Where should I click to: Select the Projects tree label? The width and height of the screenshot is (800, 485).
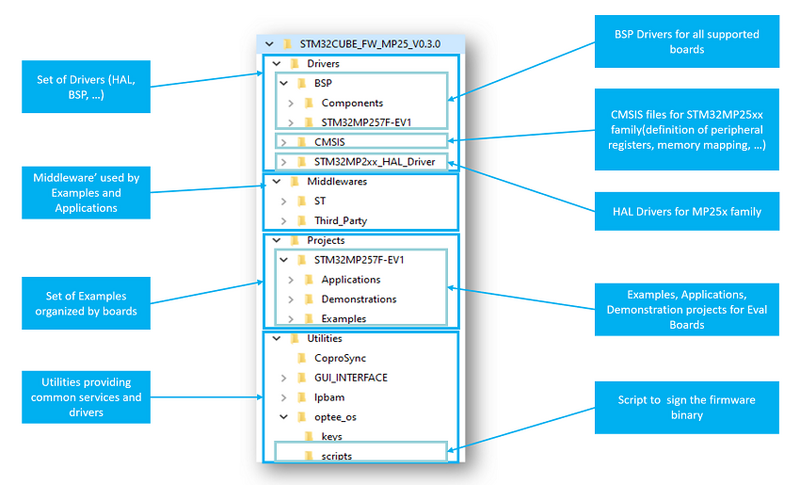tap(326, 240)
